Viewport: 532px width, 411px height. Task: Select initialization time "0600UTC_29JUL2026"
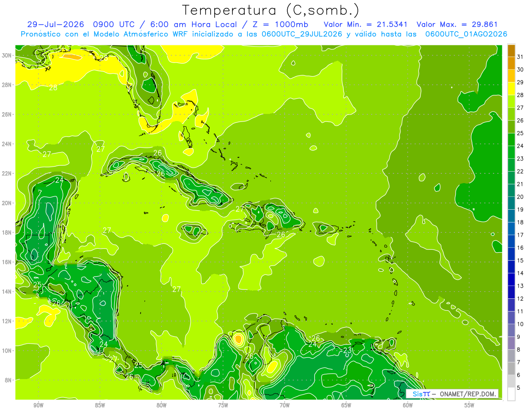(301, 34)
